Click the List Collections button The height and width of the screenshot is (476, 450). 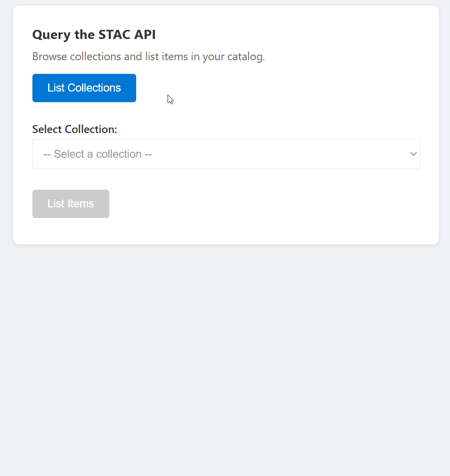pyautogui.click(x=84, y=88)
